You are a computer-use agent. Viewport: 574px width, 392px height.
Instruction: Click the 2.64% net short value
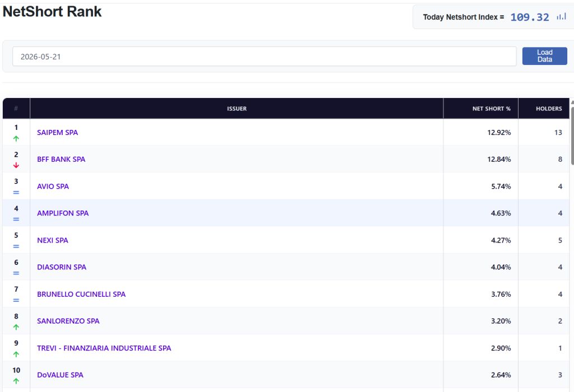click(x=501, y=375)
